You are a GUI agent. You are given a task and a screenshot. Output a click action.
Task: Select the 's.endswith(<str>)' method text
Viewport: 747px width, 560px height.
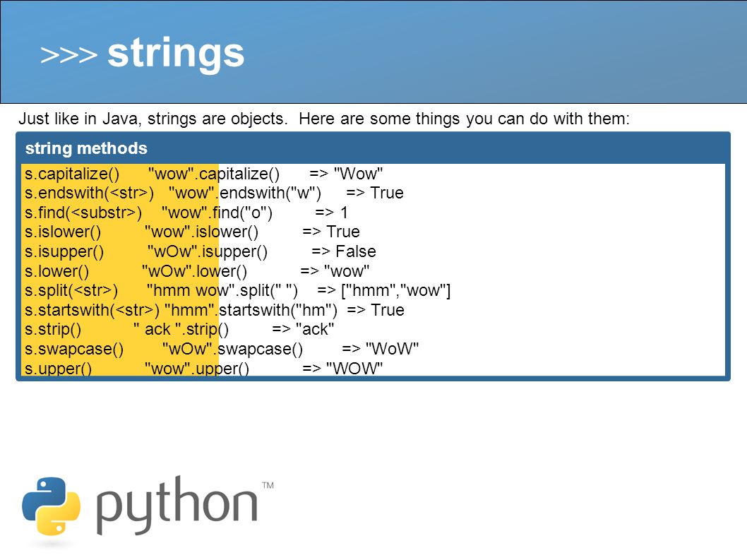pyautogui.click(x=89, y=193)
